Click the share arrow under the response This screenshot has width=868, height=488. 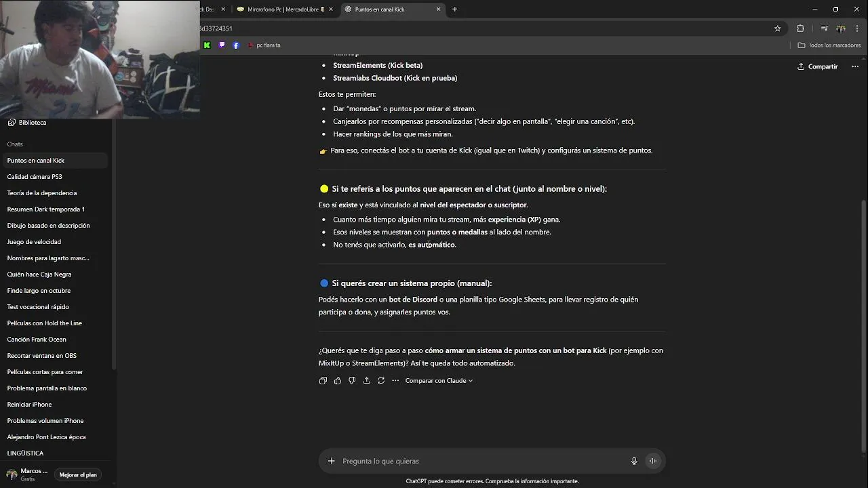[367, 381]
